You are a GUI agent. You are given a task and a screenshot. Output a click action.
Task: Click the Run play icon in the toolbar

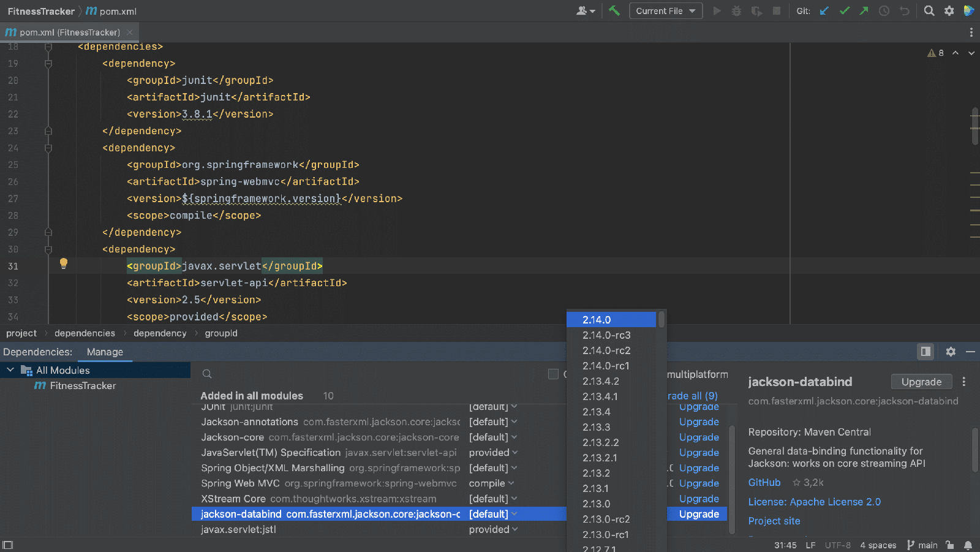click(x=717, y=11)
